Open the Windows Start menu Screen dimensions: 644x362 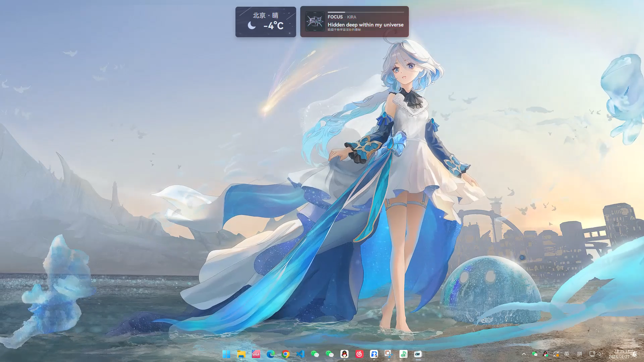point(227,354)
